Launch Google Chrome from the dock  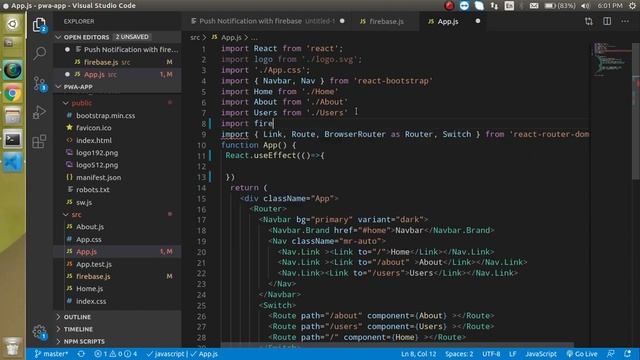[13, 94]
